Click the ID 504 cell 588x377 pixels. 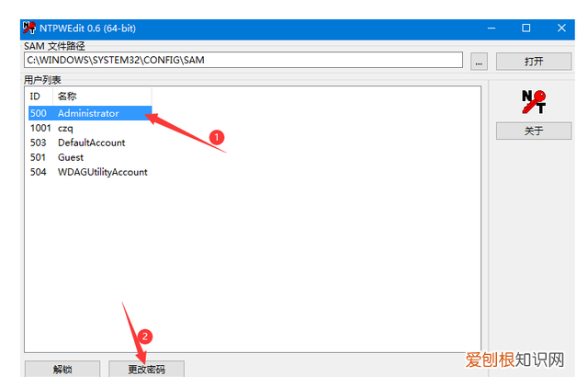[x=39, y=172]
